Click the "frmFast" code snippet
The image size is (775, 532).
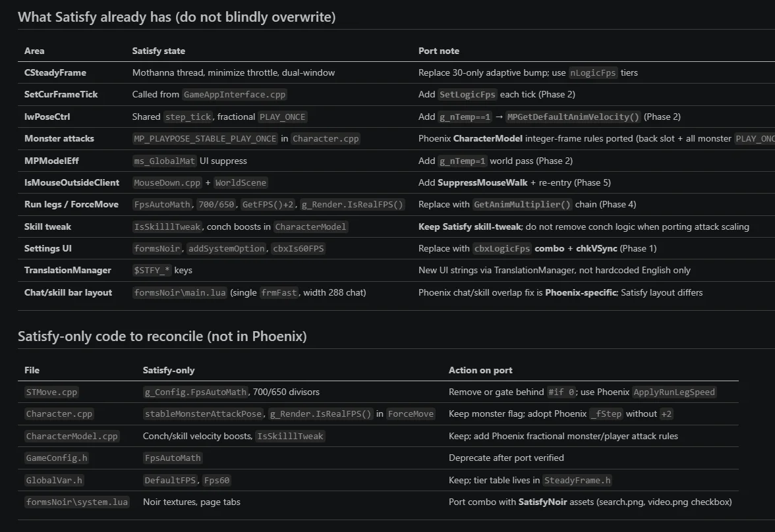[x=279, y=292]
